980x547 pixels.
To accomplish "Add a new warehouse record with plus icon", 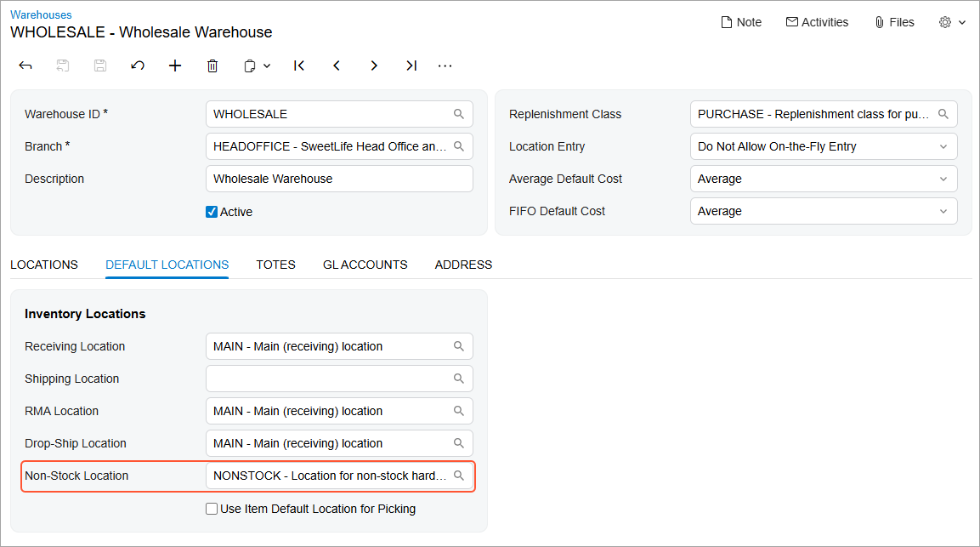I will point(175,66).
